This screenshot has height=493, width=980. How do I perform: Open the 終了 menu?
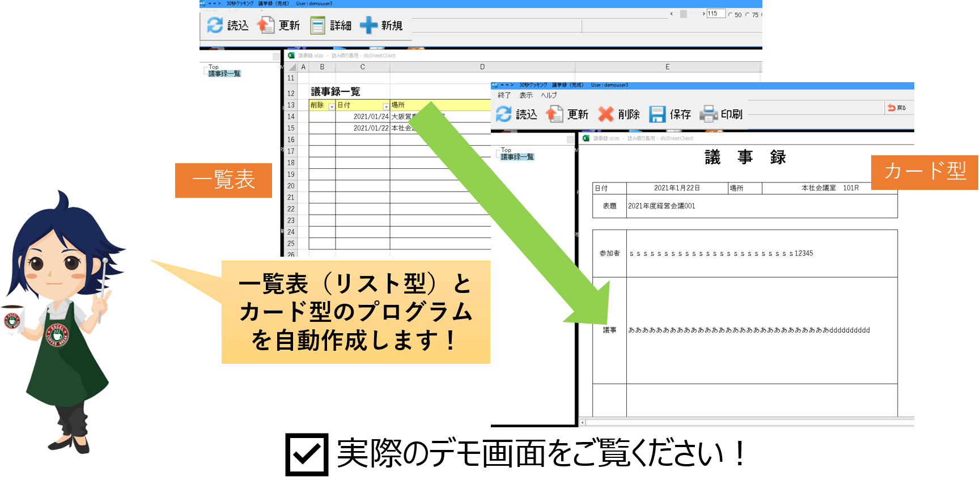(504, 95)
